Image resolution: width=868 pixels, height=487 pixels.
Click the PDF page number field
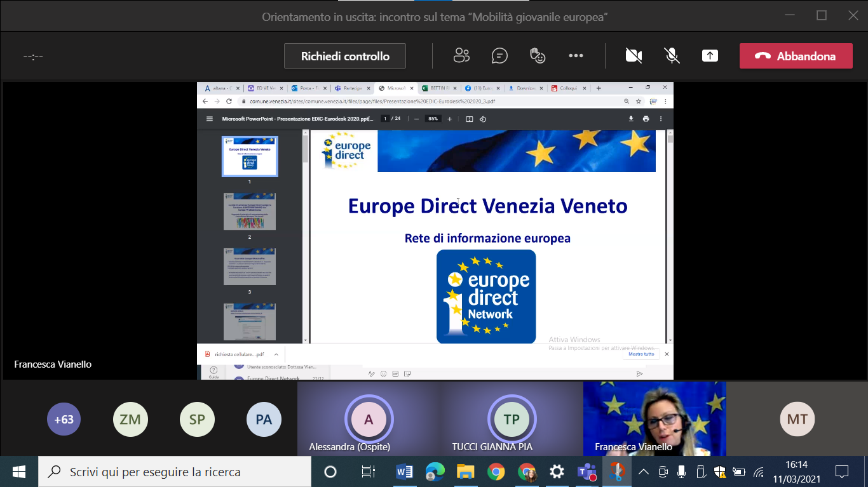coord(384,119)
